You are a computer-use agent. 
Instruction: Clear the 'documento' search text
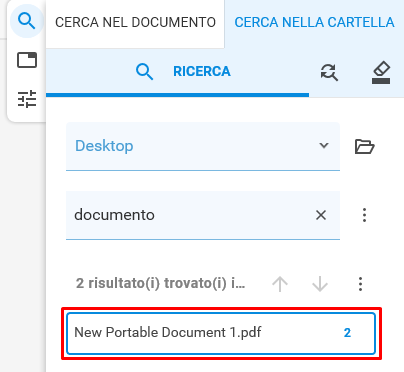coord(321,215)
